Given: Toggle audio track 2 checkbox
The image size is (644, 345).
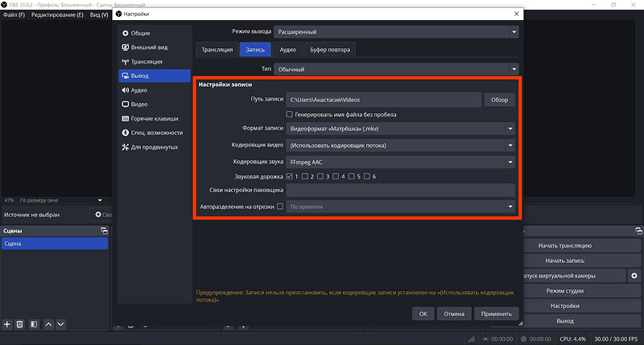Looking at the screenshot, I should click(x=305, y=176).
